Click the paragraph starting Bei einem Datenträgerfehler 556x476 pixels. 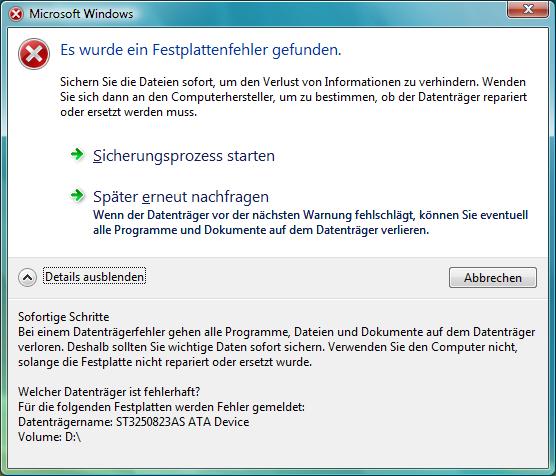coord(277,347)
